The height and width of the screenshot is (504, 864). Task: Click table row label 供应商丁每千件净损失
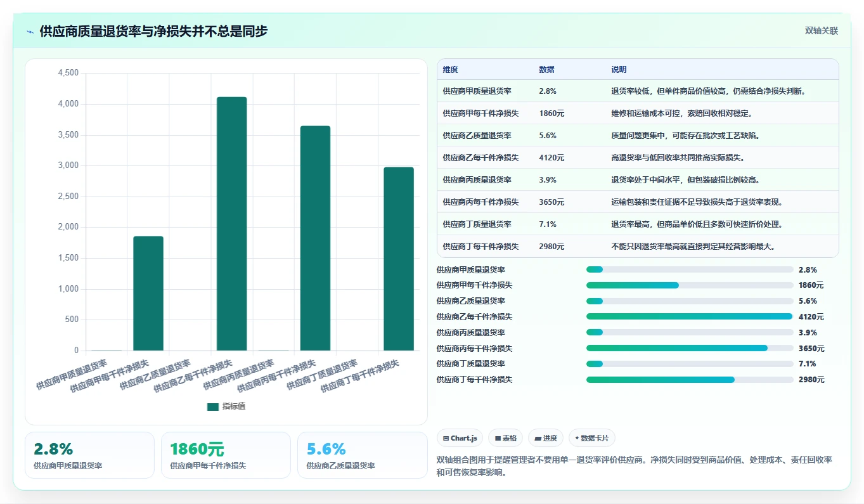pos(481,247)
